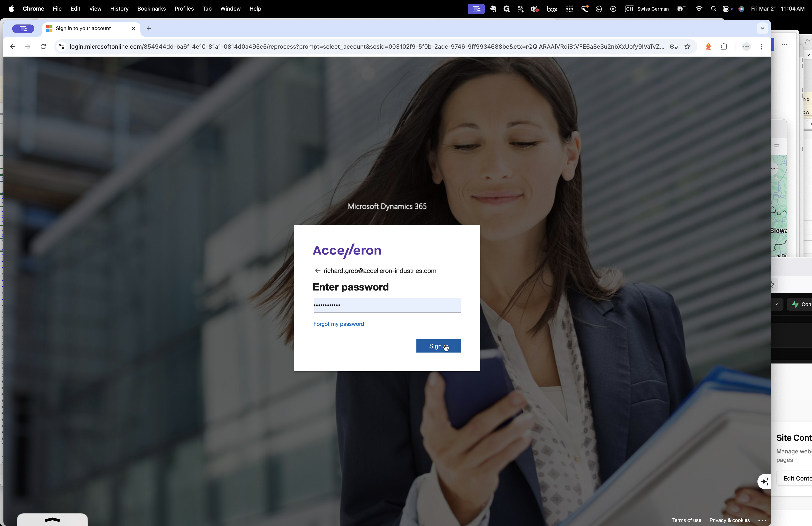Open the Help menu
Image resolution: width=812 pixels, height=526 pixels.
pyautogui.click(x=255, y=8)
